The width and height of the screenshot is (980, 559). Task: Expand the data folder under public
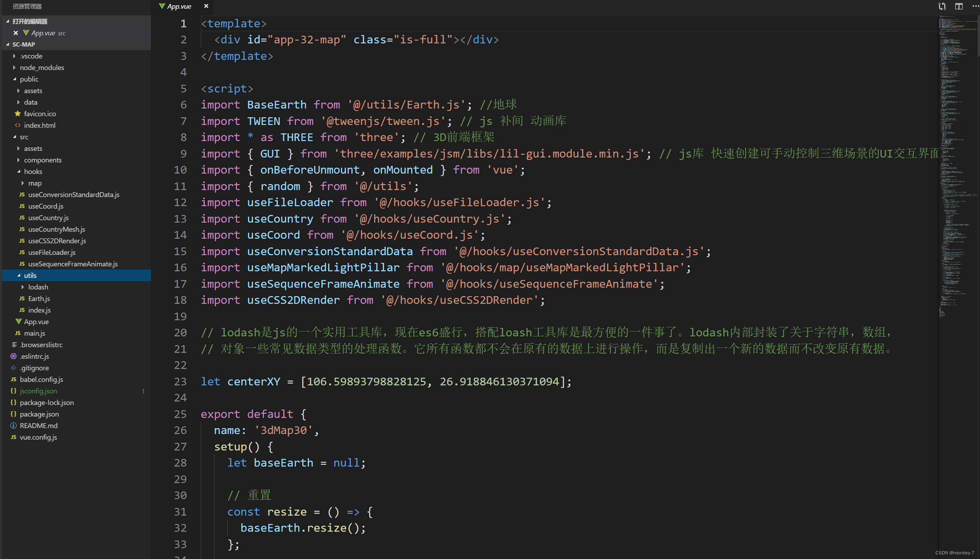click(19, 102)
